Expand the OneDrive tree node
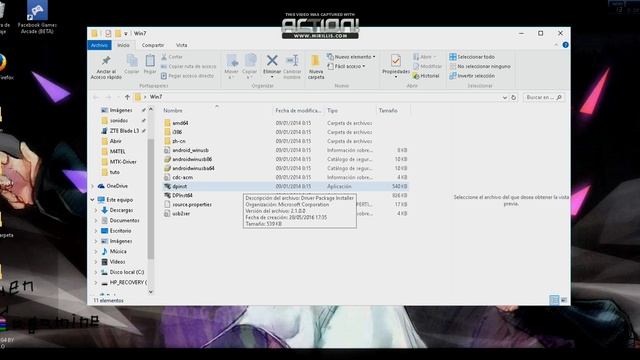Image resolution: width=640 pixels, height=360 pixels. pos(93,186)
